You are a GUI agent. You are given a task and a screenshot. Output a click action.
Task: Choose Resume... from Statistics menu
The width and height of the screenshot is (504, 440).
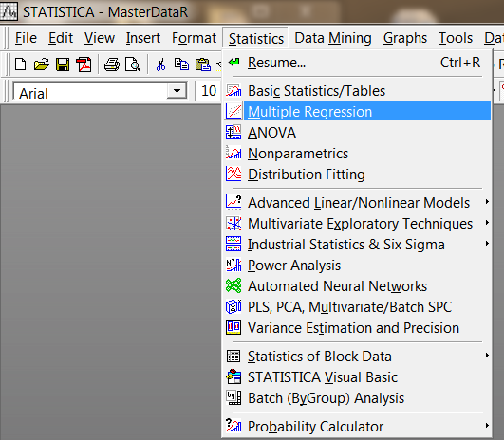point(357,63)
